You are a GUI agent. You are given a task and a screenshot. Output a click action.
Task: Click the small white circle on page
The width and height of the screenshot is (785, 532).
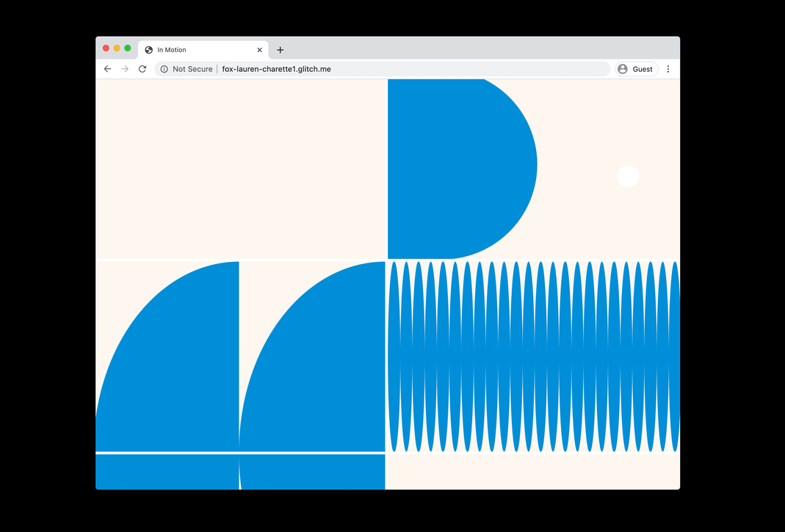tap(628, 176)
